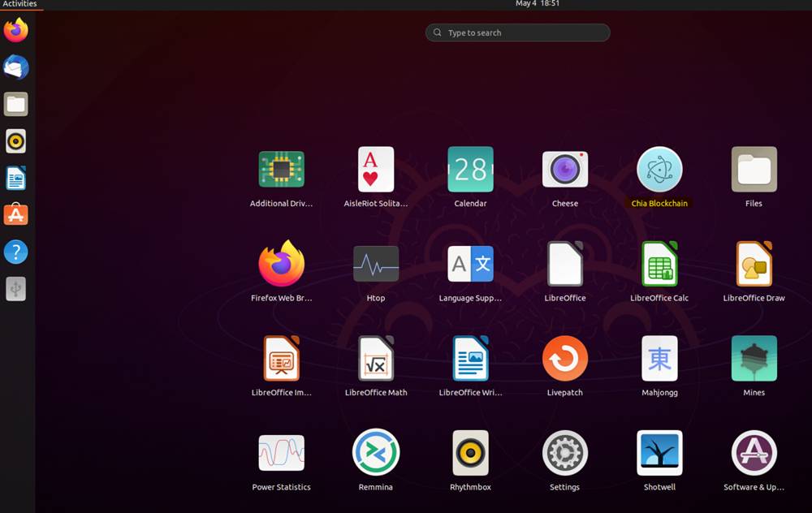Open Additional Drivers
This screenshot has width=812, height=513.
[x=281, y=170]
